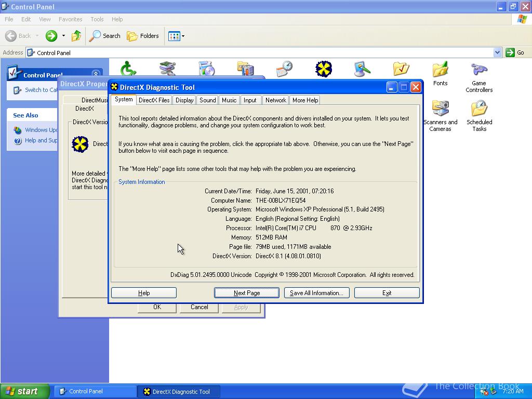Click the Help button in DxDiag
532x399 pixels.
click(144, 293)
